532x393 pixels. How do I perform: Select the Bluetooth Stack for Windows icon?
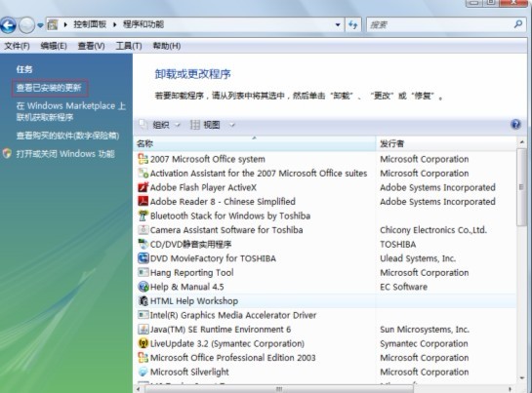(x=143, y=216)
